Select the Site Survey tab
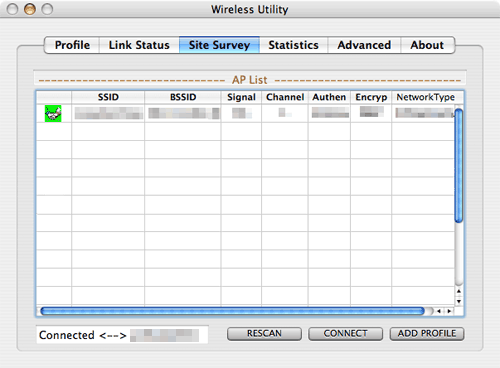The width and height of the screenshot is (500, 368). [x=219, y=45]
